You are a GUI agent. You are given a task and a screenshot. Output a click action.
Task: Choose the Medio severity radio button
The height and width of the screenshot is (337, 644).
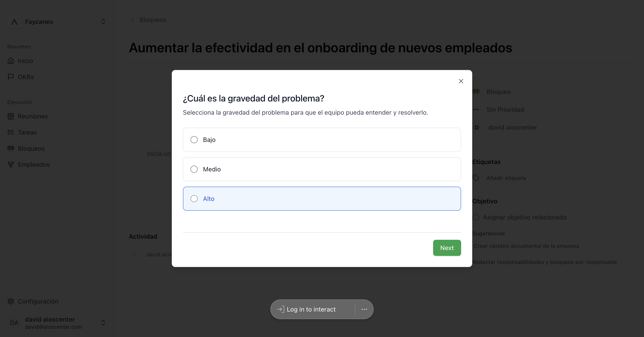click(194, 169)
